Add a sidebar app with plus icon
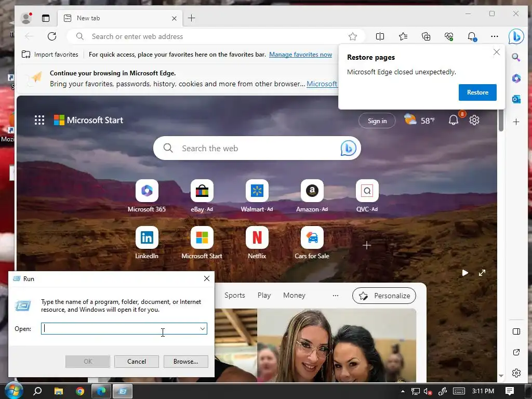The height and width of the screenshot is (399, 532). (516, 122)
